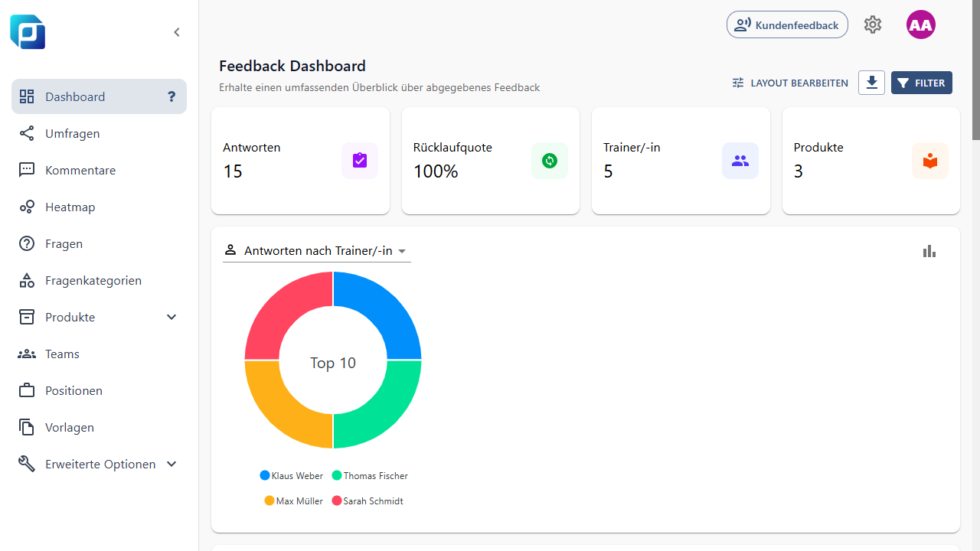Click the Antworten value 15

[x=233, y=171]
